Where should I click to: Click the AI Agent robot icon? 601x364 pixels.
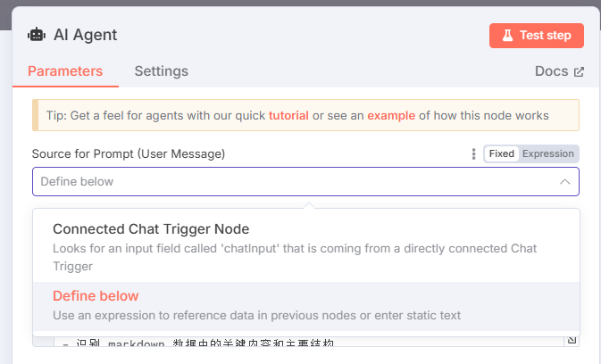[37, 35]
